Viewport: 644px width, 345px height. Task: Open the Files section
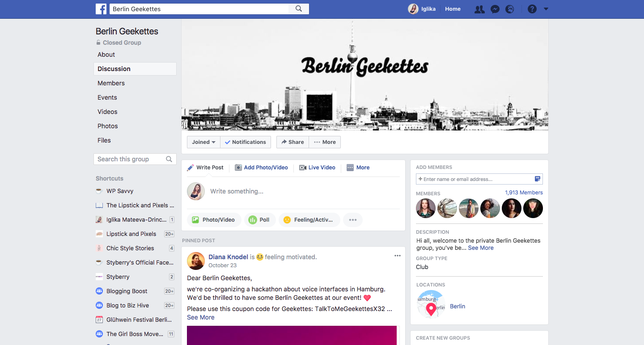[104, 140]
